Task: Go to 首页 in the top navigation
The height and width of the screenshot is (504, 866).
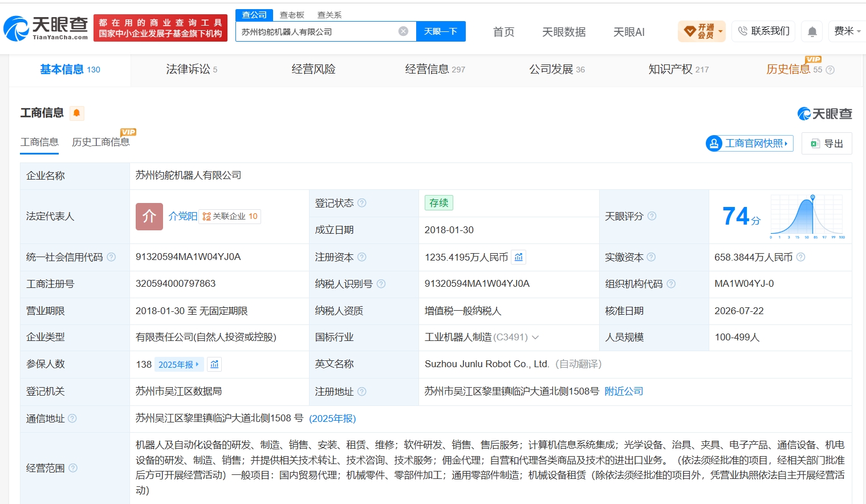Action: tap(503, 32)
